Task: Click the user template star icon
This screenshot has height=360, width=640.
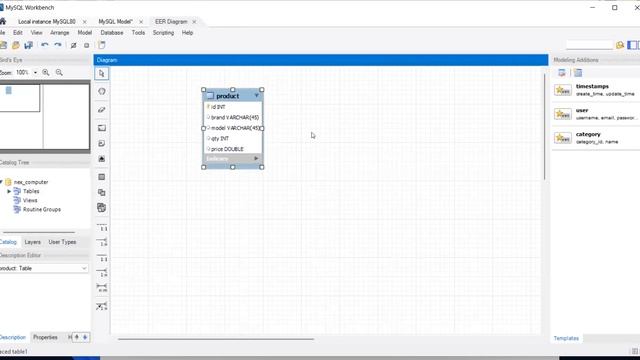Action: click(x=563, y=114)
